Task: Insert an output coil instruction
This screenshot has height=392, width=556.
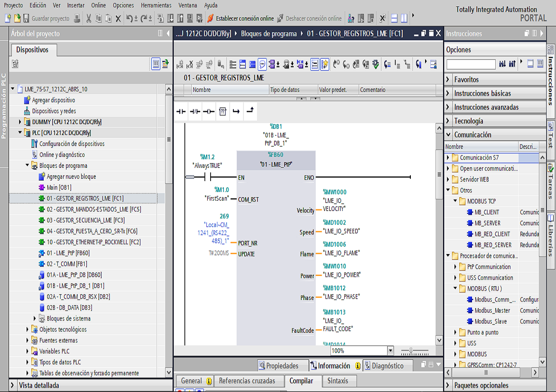Action: click(x=208, y=112)
